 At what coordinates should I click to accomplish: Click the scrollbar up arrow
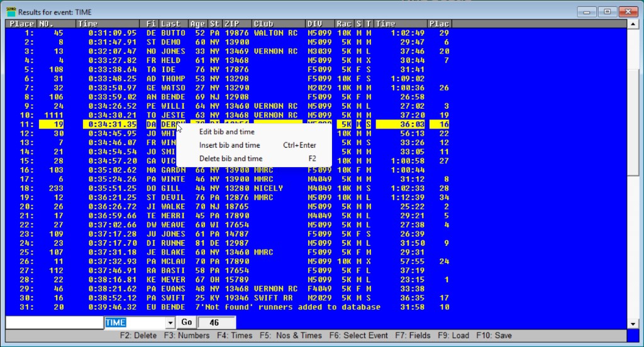[633, 25]
